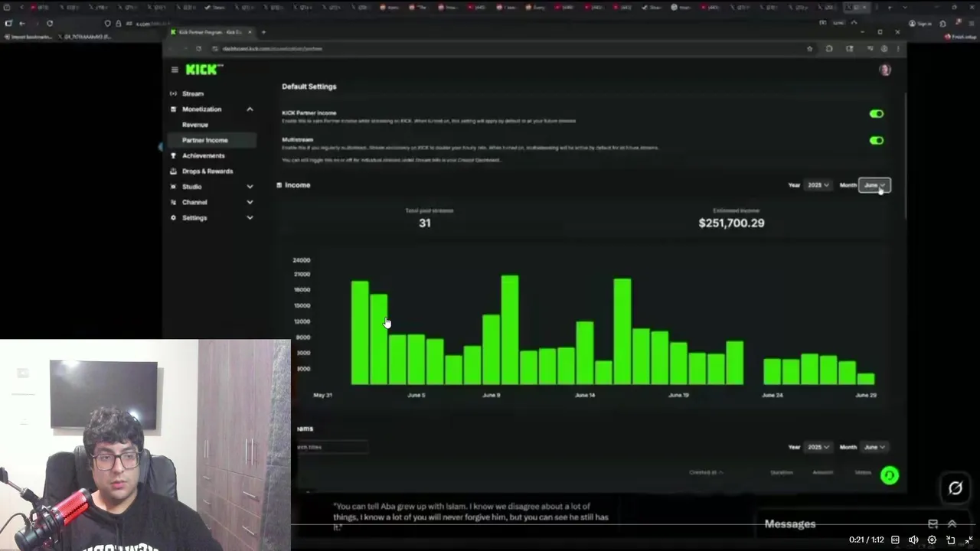This screenshot has height=551, width=980.
Task: Click the estimated income $251,700.29 value
Action: [x=731, y=223]
